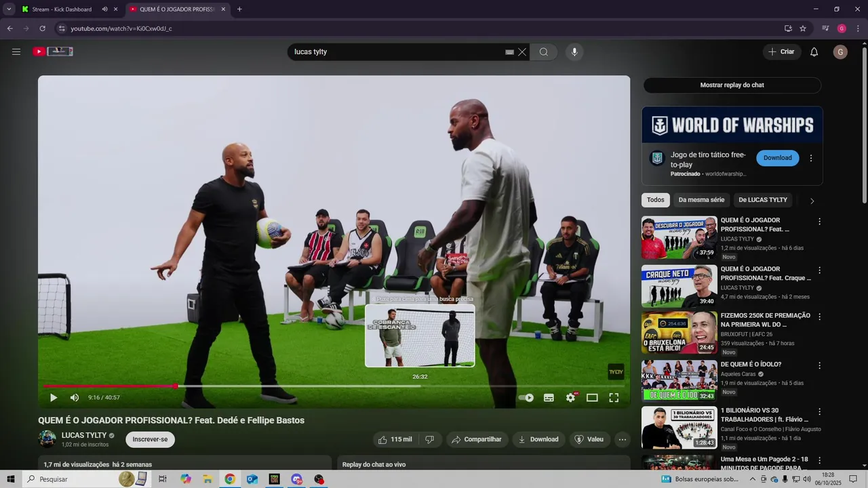Image resolution: width=868 pixels, height=488 pixels.
Task: Dislike the video
Action: 429,440
